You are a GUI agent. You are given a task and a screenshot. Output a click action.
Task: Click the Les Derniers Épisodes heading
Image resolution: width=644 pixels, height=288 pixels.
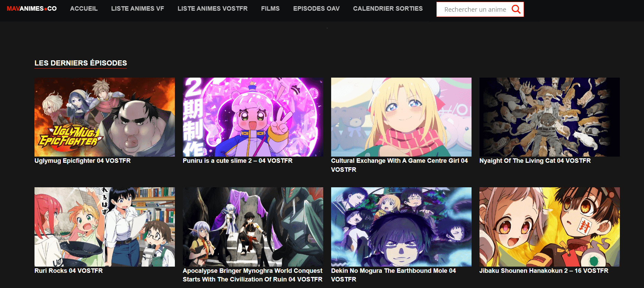(x=81, y=63)
